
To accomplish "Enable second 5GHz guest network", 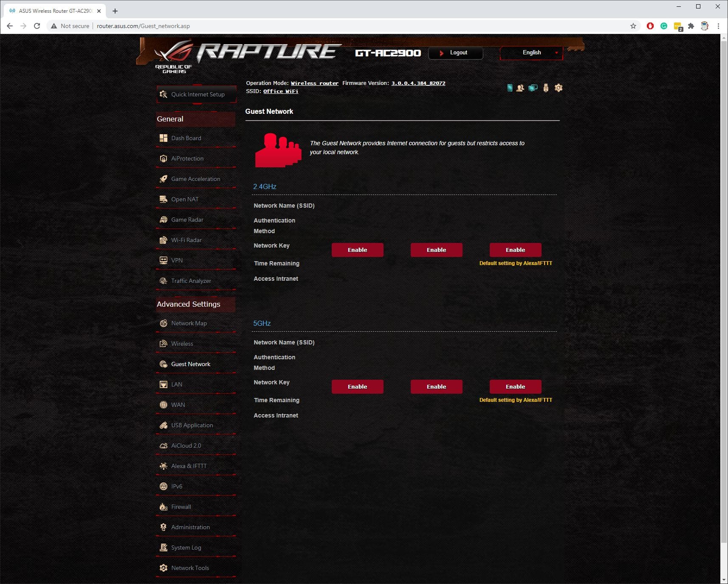I will click(436, 387).
